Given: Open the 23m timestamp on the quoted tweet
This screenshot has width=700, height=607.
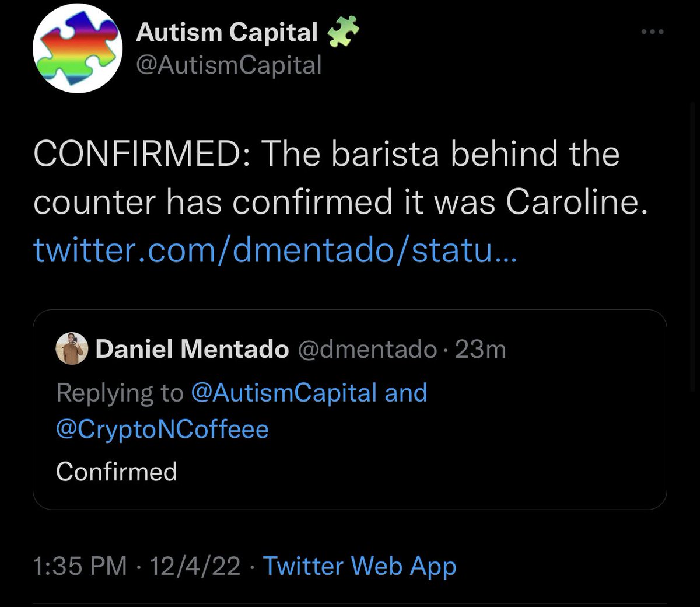Looking at the screenshot, I should [x=481, y=350].
